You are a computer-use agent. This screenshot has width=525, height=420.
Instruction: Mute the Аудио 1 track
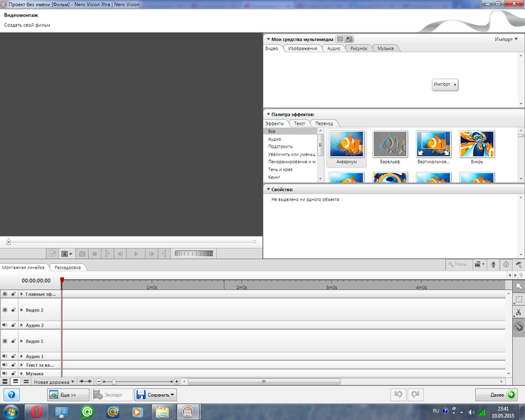[x=5, y=356]
